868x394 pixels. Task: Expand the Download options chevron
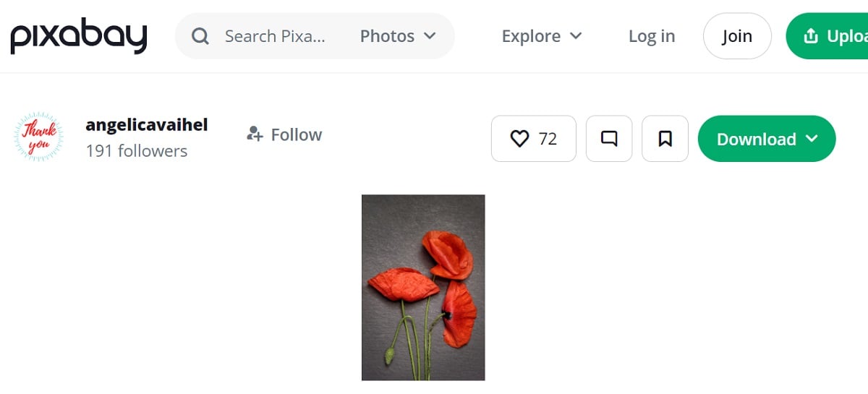[x=812, y=139]
